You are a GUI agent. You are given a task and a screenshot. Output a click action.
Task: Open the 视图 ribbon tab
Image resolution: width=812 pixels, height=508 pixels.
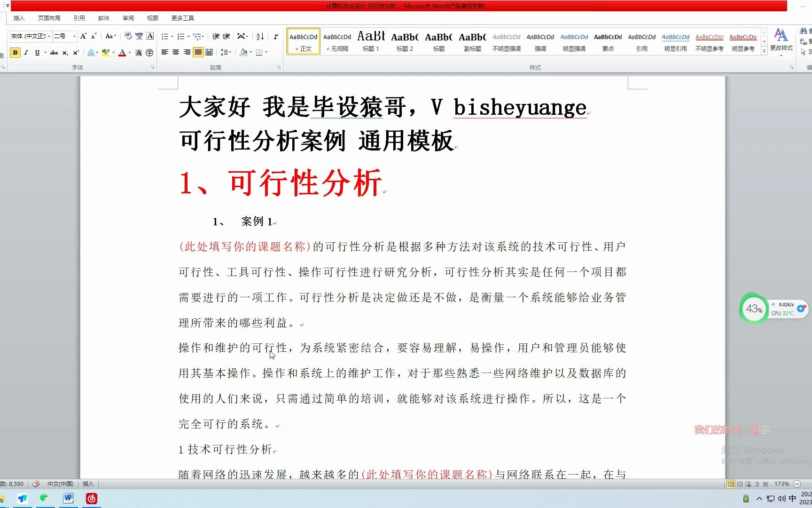coord(152,18)
